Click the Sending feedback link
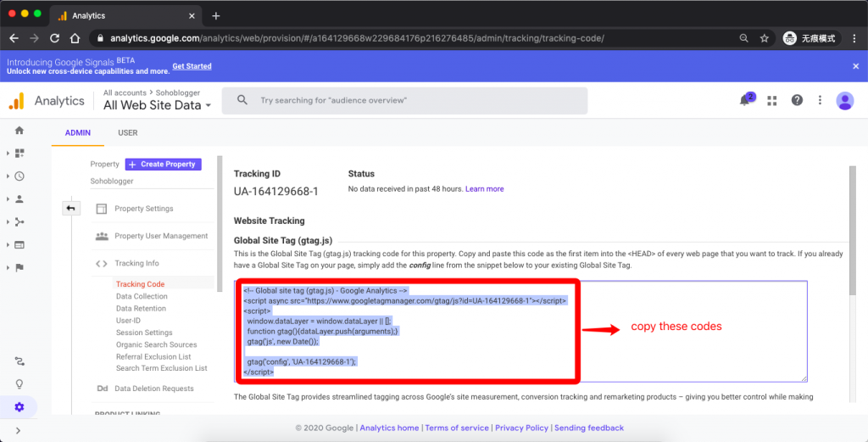Image resolution: width=868 pixels, height=442 pixels. (589, 428)
